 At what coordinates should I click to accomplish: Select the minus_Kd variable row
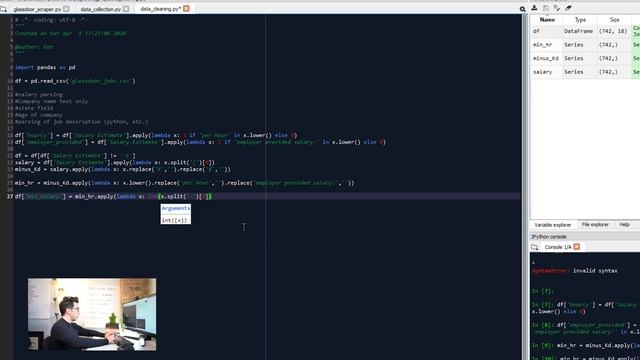tap(585, 58)
